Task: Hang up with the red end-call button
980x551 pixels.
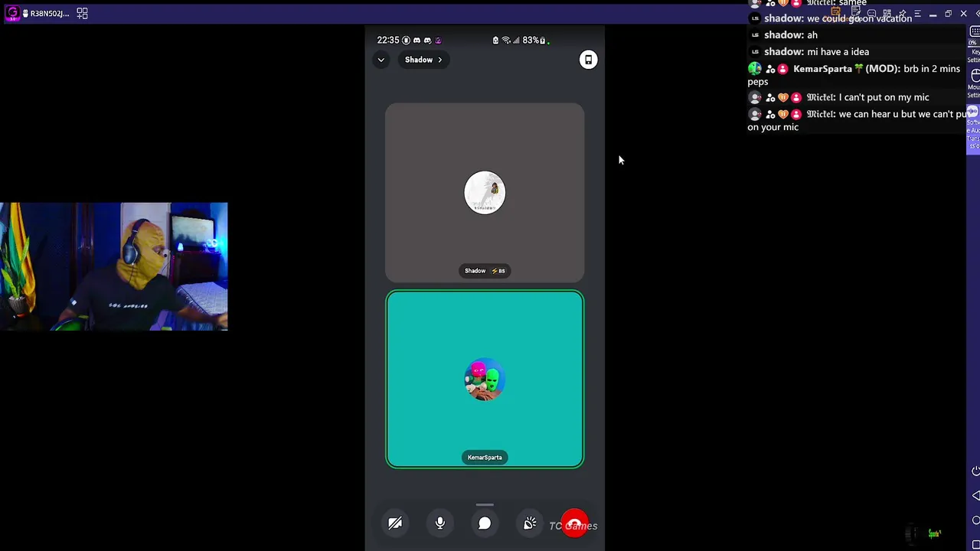Action: click(575, 523)
